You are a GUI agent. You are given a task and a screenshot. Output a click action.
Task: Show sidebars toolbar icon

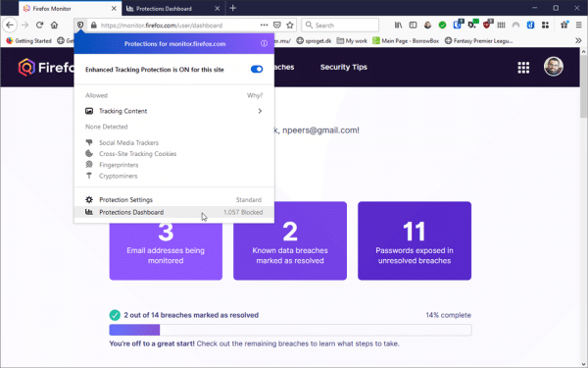coord(413,26)
